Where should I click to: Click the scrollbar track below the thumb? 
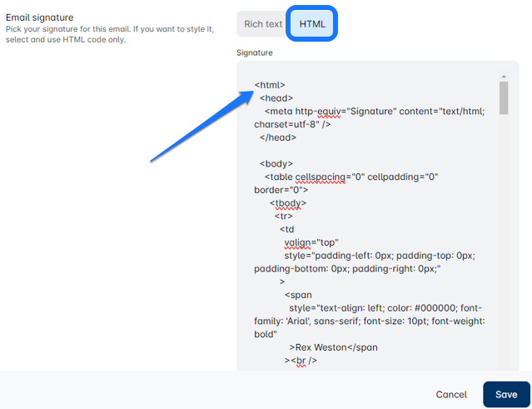coord(503,250)
